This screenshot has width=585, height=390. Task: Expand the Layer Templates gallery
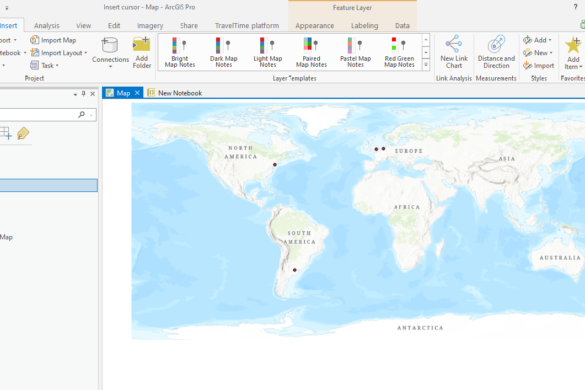[x=426, y=65]
